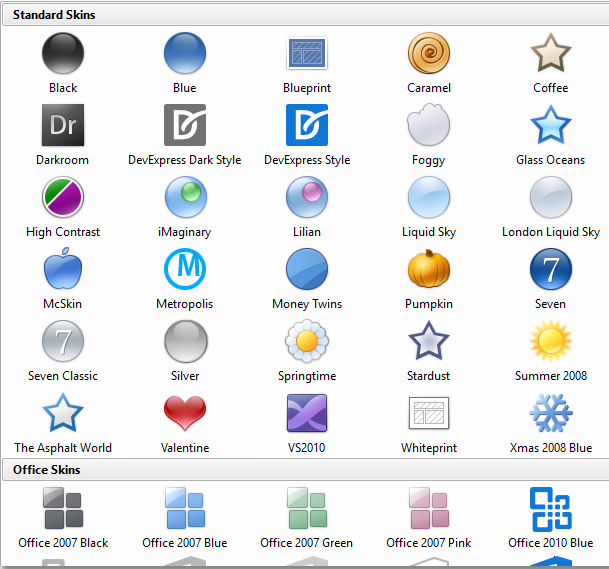Select the Liquid Sky skin
The image size is (609, 569).
tap(429, 197)
